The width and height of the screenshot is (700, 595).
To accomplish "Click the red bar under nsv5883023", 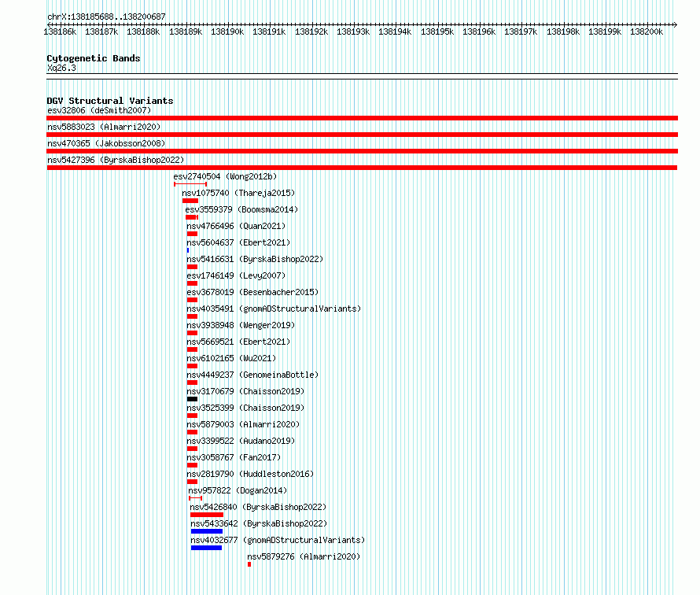I will click(362, 135).
